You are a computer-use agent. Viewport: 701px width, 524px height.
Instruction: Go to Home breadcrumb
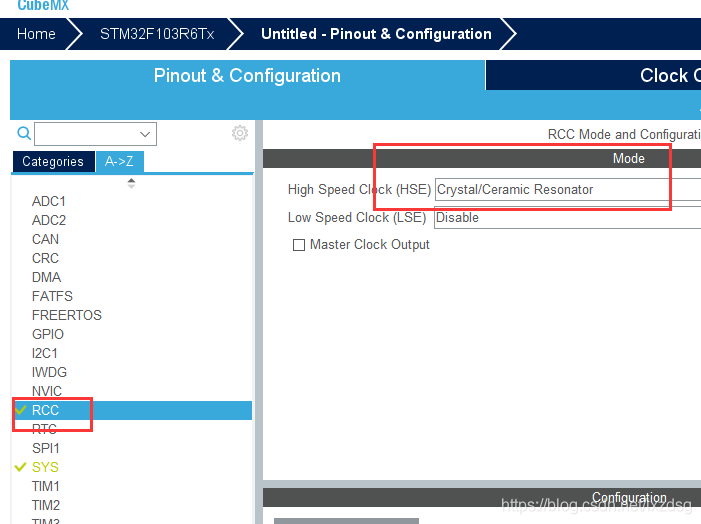36,34
